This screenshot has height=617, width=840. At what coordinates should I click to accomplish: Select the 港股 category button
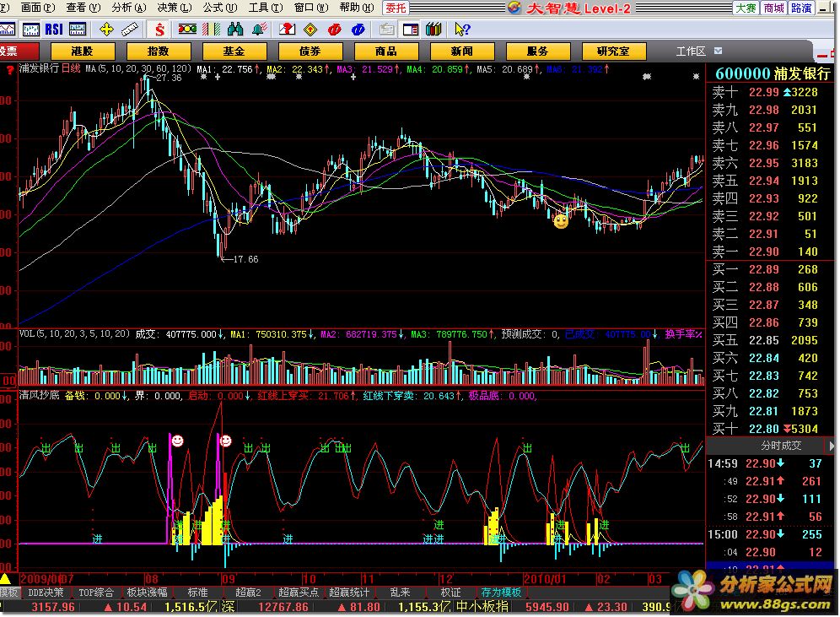(x=83, y=51)
